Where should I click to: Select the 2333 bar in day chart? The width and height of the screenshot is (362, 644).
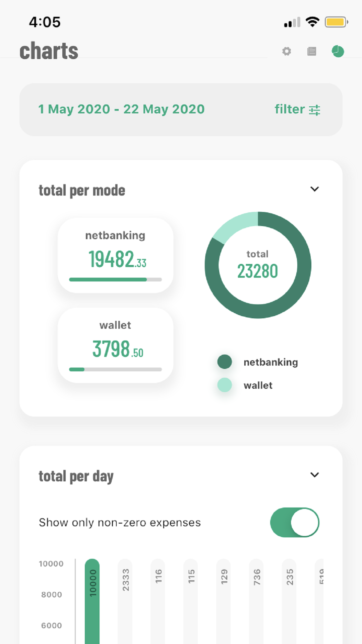[x=125, y=600]
